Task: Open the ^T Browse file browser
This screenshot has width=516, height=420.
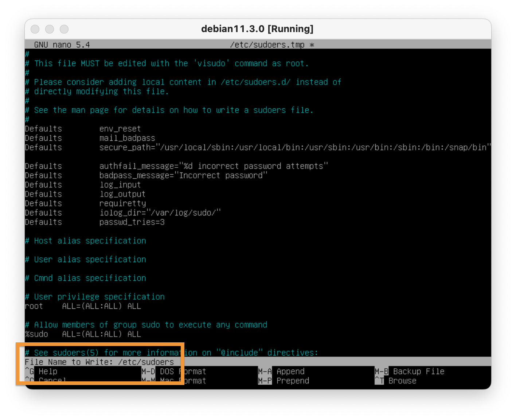Action: pyautogui.click(x=396, y=381)
